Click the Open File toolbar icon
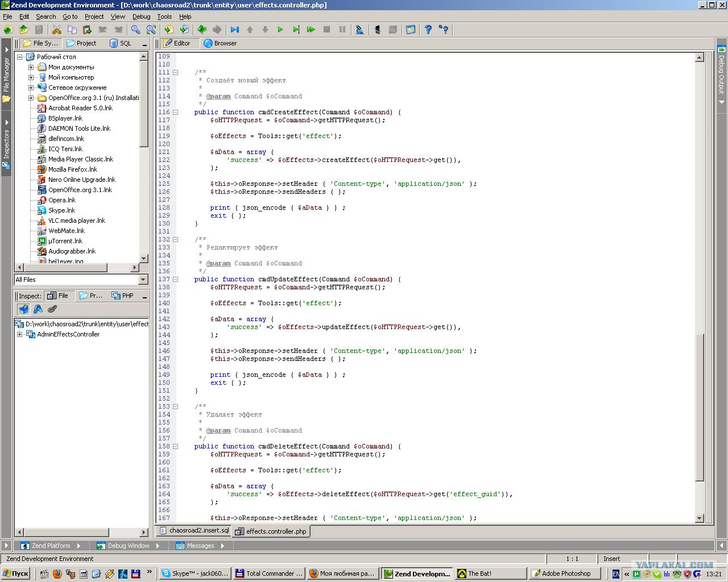The height and width of the screenshot is (582, 728). point(23,30)
